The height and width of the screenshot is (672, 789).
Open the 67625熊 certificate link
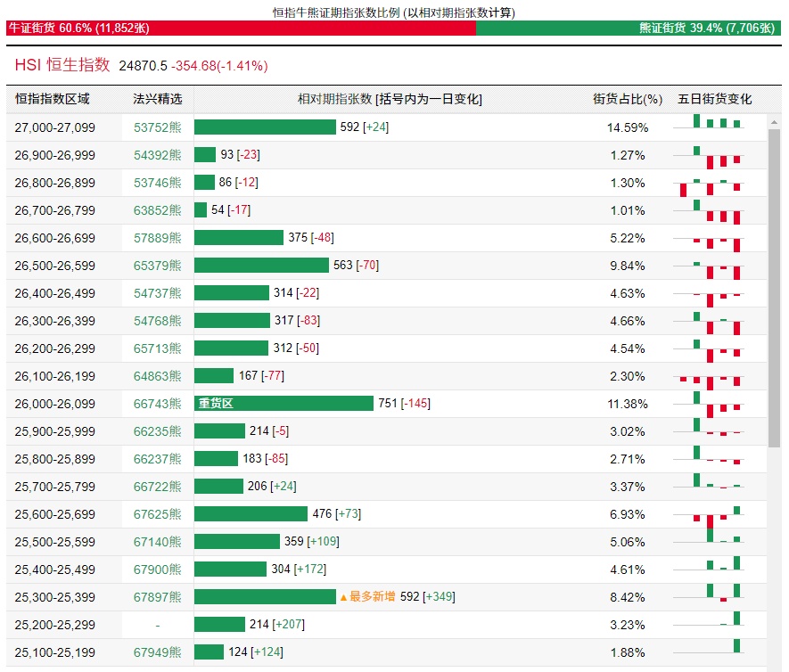point(158,514)
